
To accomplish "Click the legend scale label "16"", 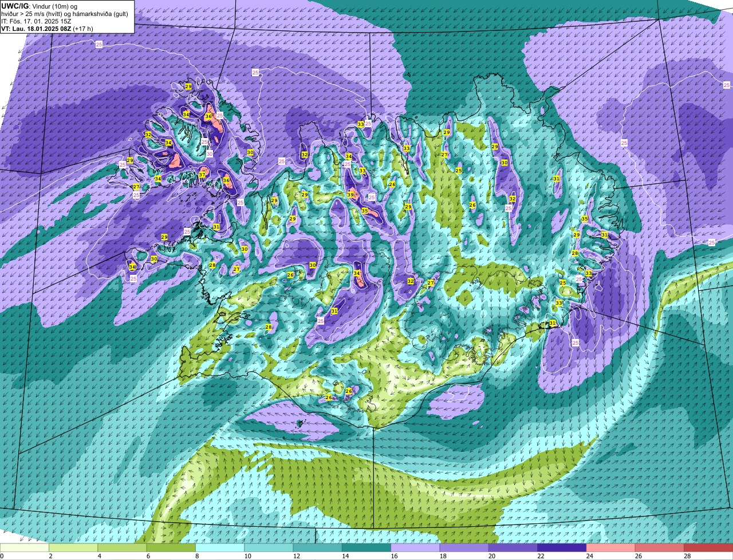I will [394, 556].
